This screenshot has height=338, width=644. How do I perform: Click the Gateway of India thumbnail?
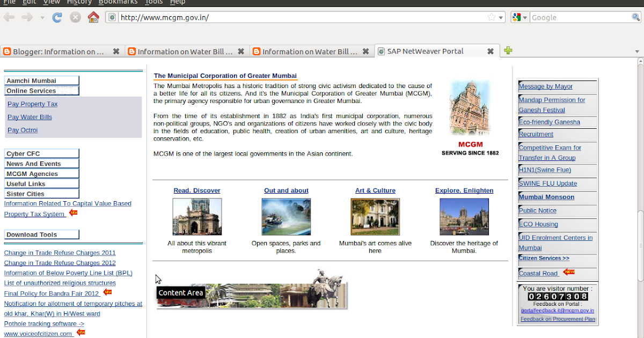tap(197, 217)
